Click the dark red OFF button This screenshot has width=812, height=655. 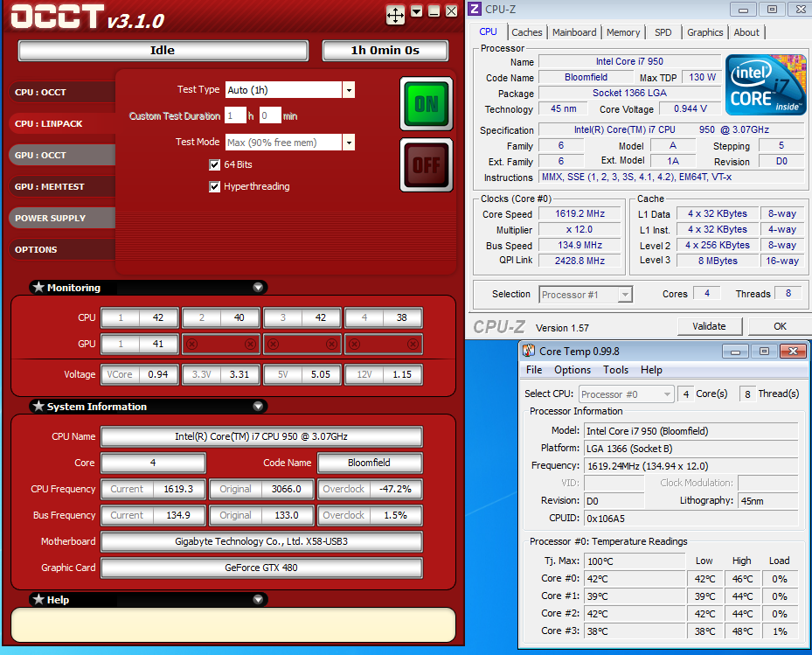427,164
